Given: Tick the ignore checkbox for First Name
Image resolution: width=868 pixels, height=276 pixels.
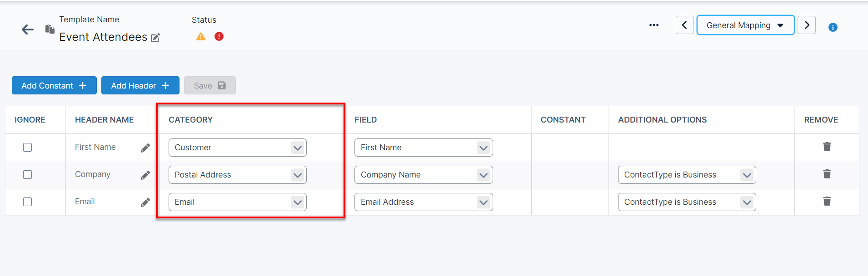Looking at the screenshot, I should [x=28, y=148].
